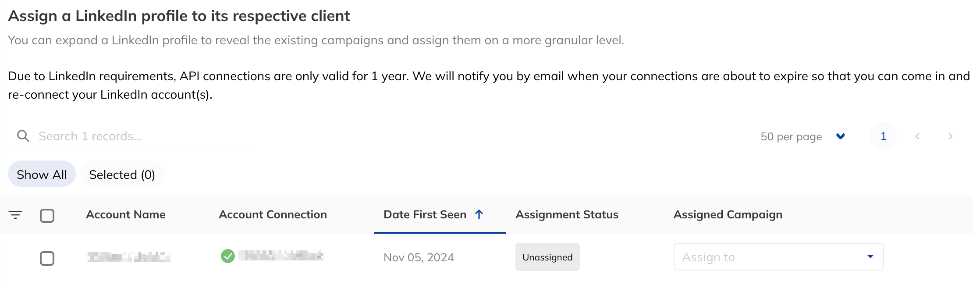Select page number 1
Viewport: 980px width, 285px height.
(883, 136)
